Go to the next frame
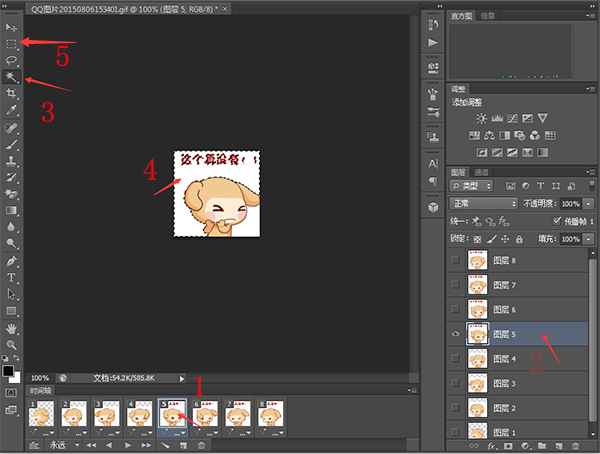Image resolution: width=600 pixels, height=454 pixels. pos(146,445)
